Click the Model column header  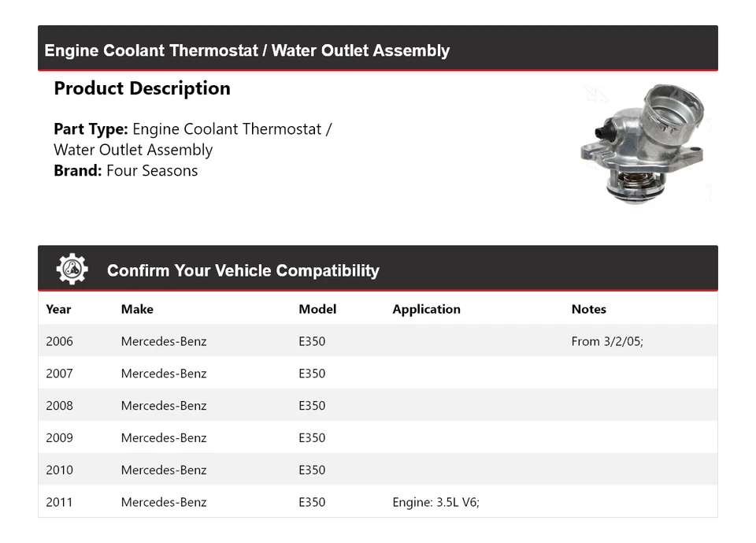(317, 309)
